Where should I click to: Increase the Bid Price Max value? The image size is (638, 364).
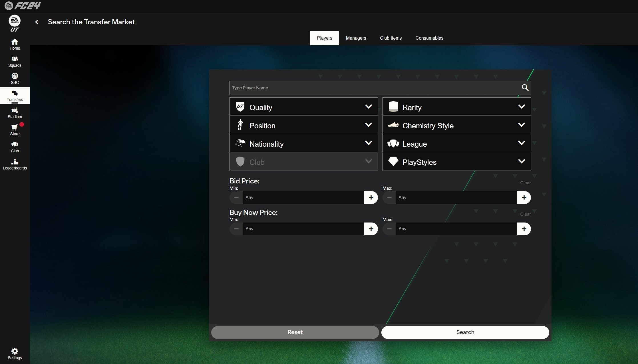tap(524, 197)
